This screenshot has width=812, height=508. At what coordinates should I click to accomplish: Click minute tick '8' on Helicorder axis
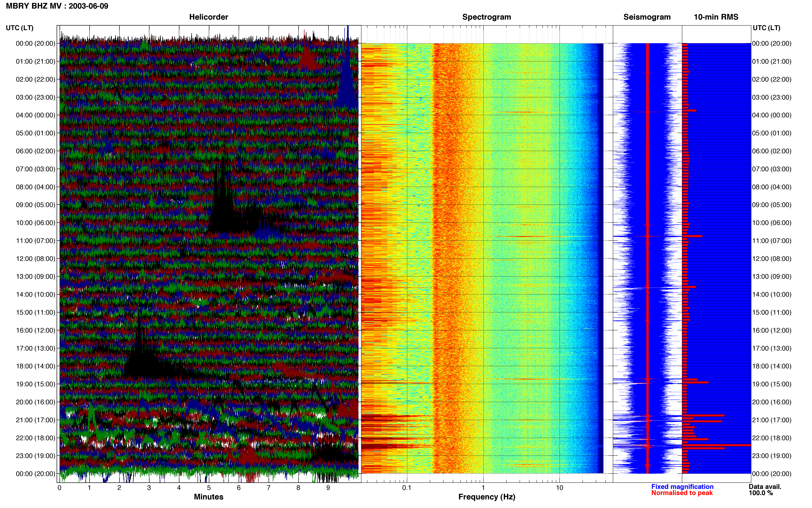coord(298,488)
